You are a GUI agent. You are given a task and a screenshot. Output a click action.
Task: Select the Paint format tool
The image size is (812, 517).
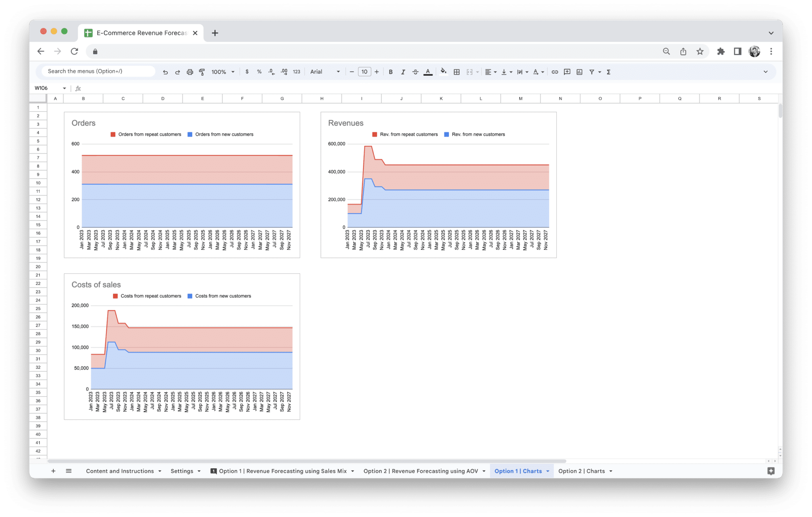(x=202, y=72)
